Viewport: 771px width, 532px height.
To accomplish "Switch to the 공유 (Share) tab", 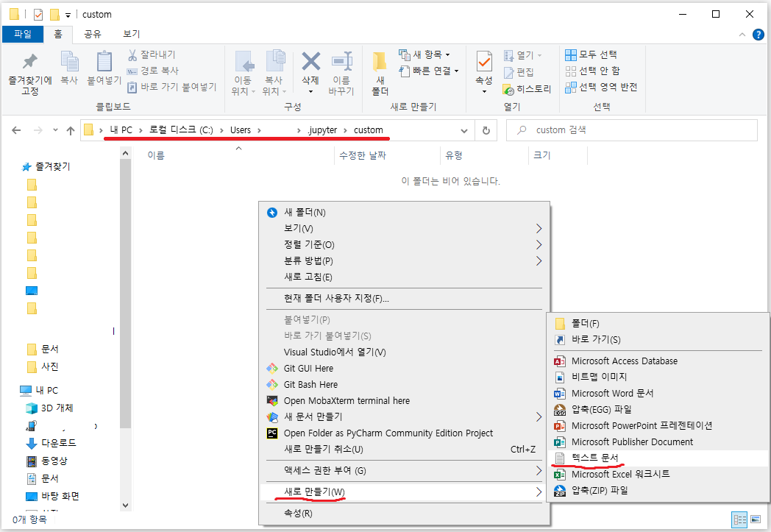I will coord(92,34).
